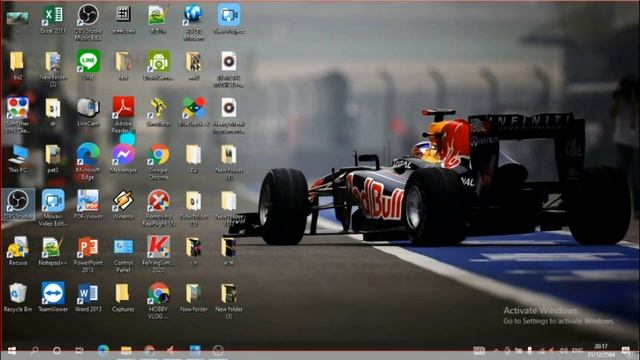Viewport: 640px width, 360px height.
Task: Open OBS Studio Music Edition shortcut in top row
Action: tap(88, 22)
